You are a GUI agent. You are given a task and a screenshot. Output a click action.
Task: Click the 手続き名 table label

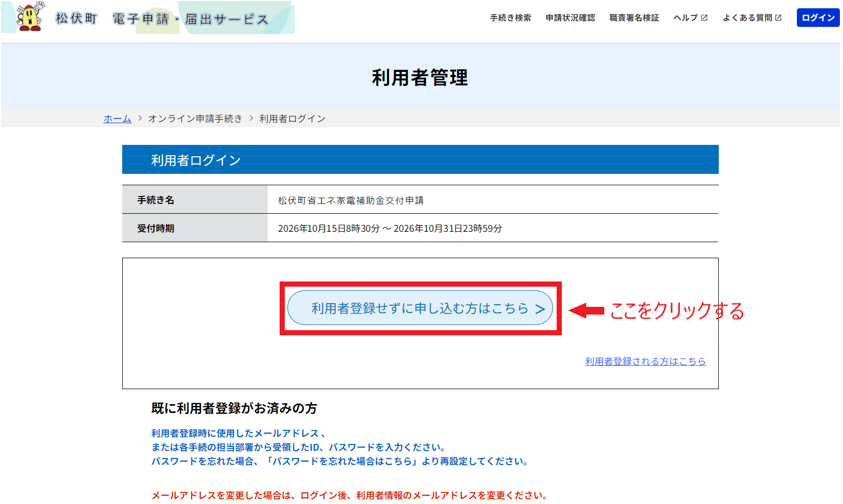pos(155,200)
